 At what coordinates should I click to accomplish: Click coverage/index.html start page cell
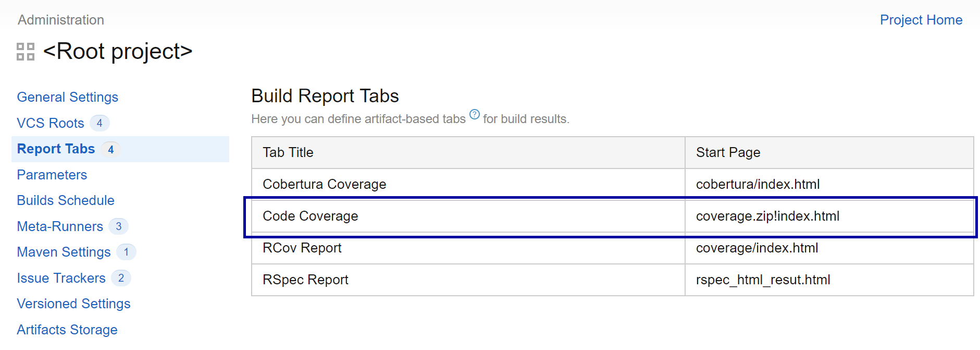coord(829,248)
